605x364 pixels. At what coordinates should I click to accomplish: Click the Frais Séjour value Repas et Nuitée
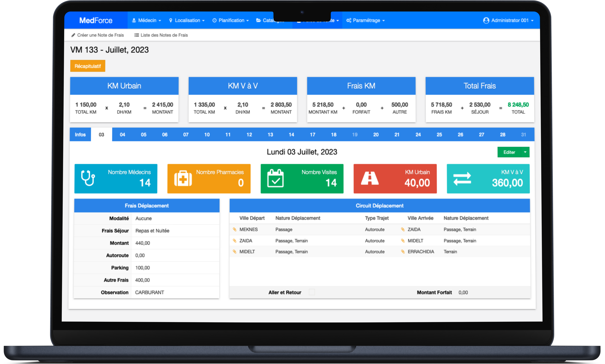tap(152, 231)
